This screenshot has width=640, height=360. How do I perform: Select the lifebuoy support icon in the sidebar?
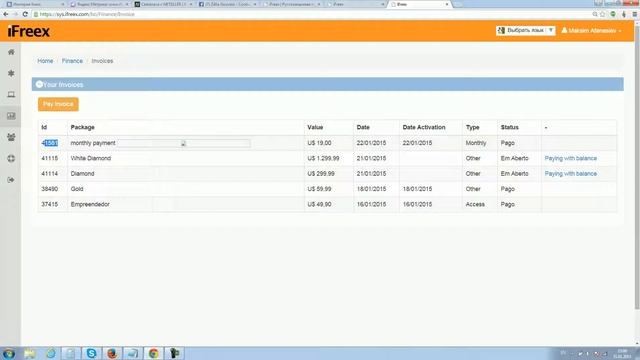click(x=11, y=158)
